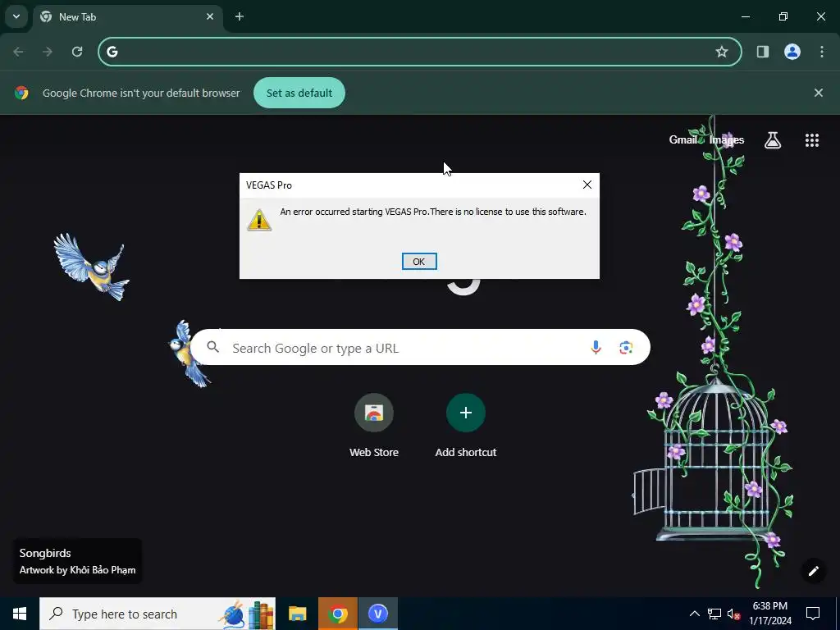Open the Windows notification center
This screenshot has width=840, height=630.
(813, 614)
